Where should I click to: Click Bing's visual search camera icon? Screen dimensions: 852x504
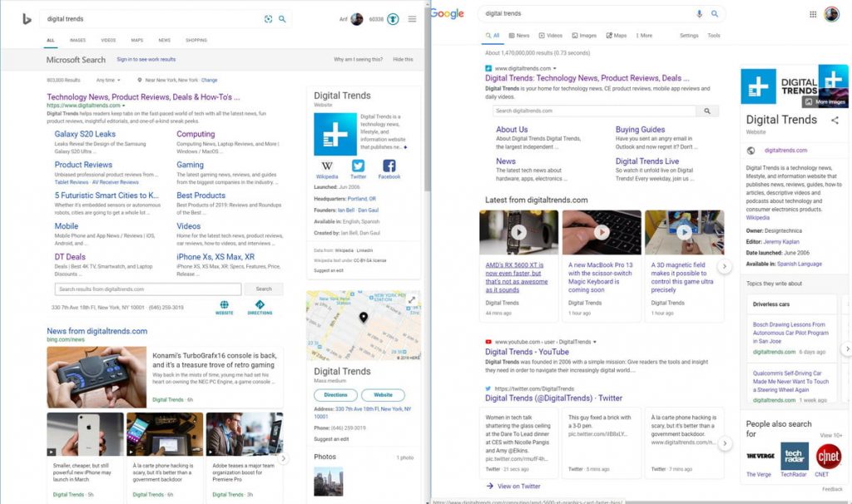point(268,19)
